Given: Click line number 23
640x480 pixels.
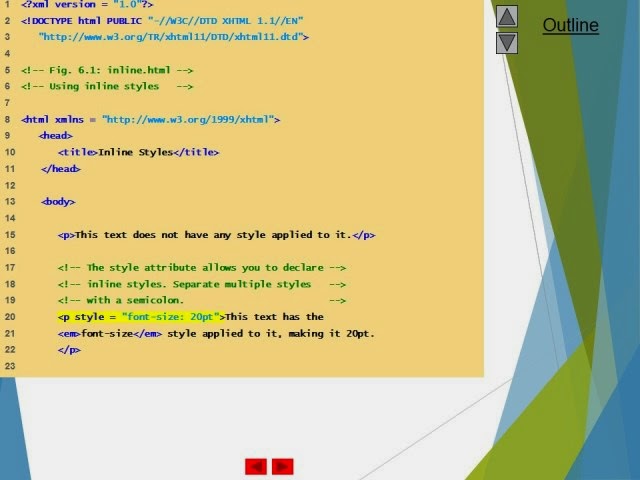Looking at the screenshot, I should click(x=10, y=366).
